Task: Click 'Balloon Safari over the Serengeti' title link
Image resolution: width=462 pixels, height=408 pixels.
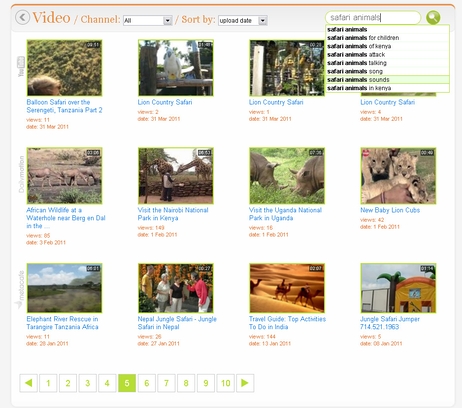Action: [x=64, y=106]
